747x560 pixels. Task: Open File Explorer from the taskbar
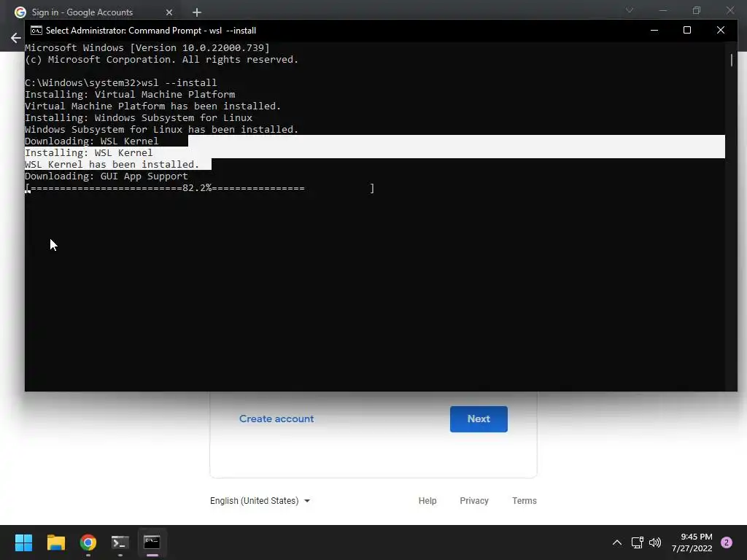55,542
